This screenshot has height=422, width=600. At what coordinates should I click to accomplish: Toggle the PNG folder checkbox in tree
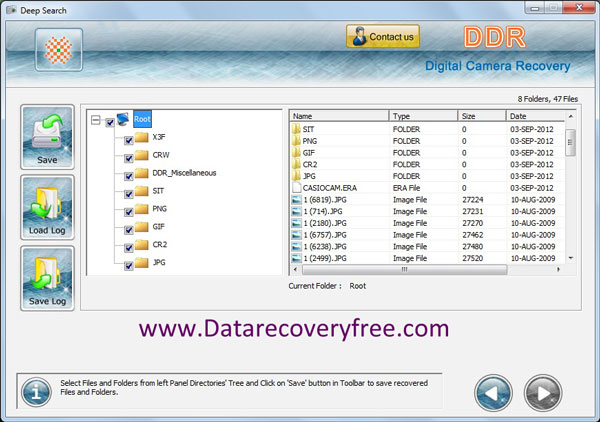(129, 212)
